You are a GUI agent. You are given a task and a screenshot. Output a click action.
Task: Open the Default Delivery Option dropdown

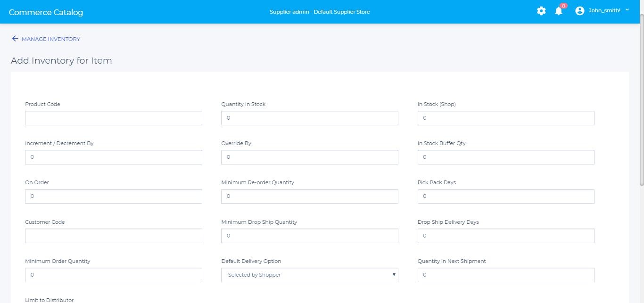point(310,275)
